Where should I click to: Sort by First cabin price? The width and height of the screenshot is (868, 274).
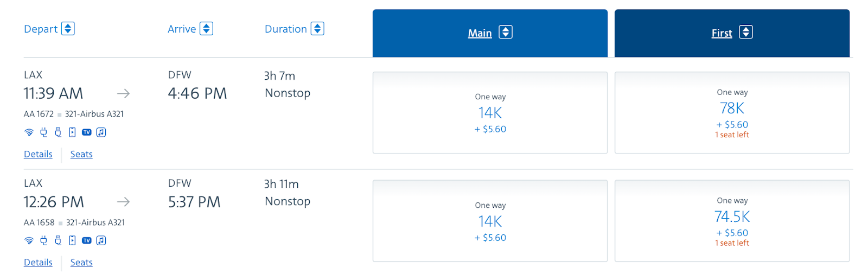(746, 33)
